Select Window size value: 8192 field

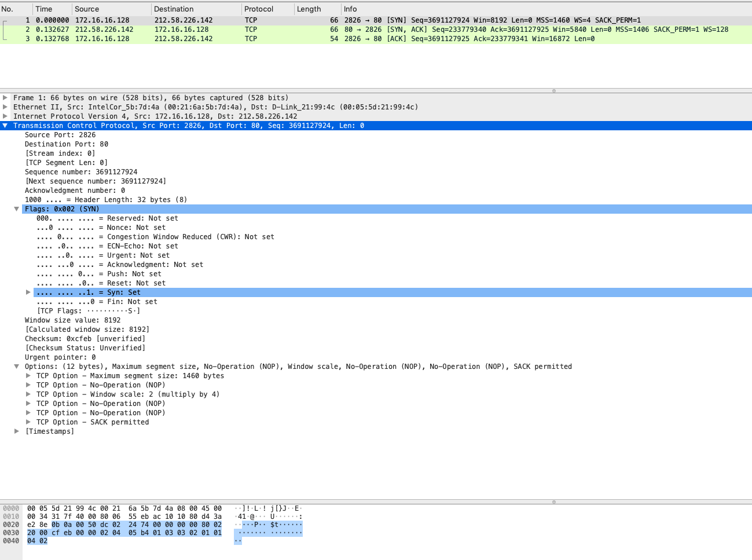[73, 320]
